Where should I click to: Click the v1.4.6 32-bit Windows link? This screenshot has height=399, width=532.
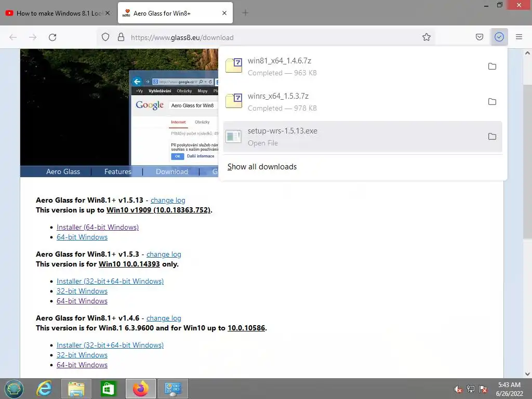(x=82, y=355)
